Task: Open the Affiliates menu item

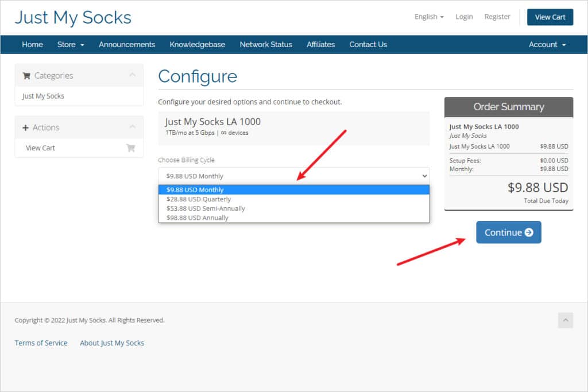Action: click(x=320, y=45)
